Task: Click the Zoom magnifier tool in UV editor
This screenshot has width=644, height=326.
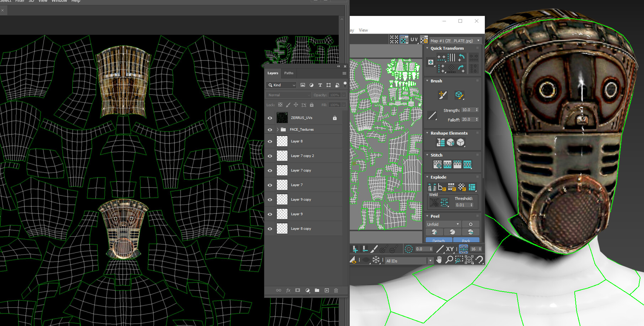Action: pyautogui.click(x=449, y=260)
